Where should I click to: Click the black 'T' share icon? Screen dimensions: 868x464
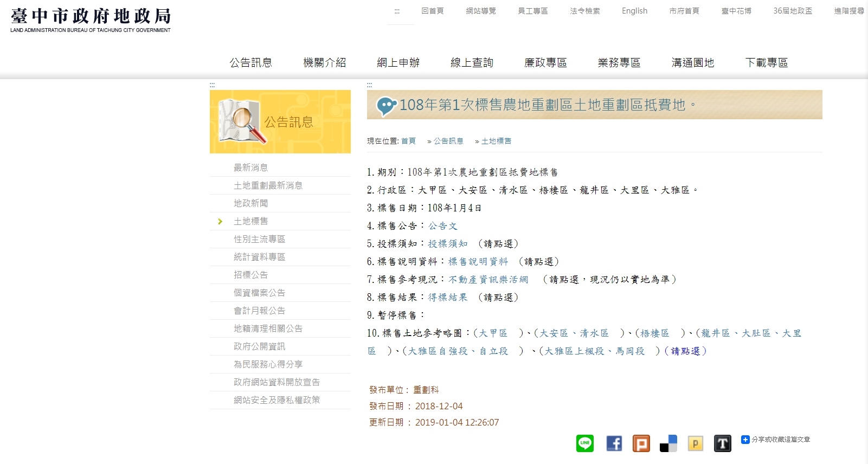pyautogui.click(x=722, y=443)
